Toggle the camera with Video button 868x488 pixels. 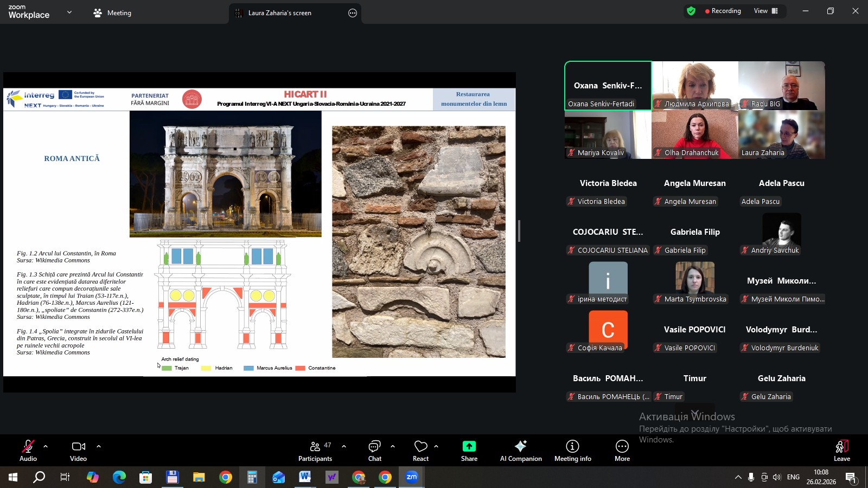coord(79,450)
